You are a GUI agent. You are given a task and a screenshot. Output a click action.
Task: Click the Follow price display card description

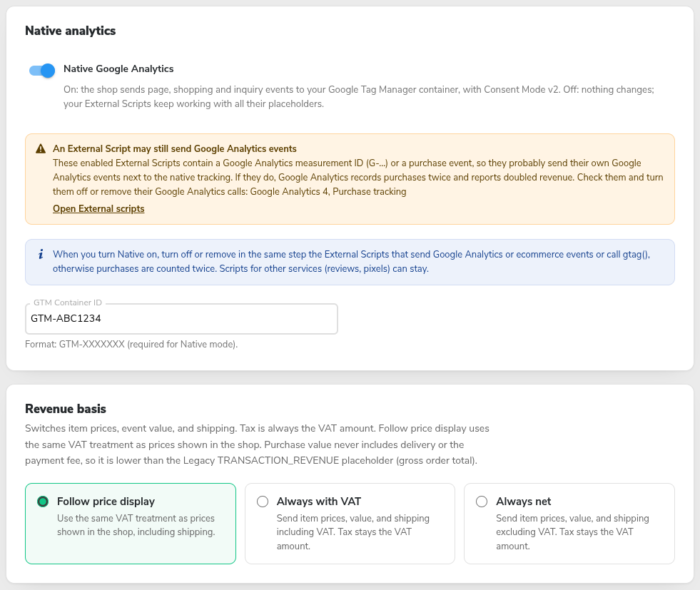(x=136, y=525)
